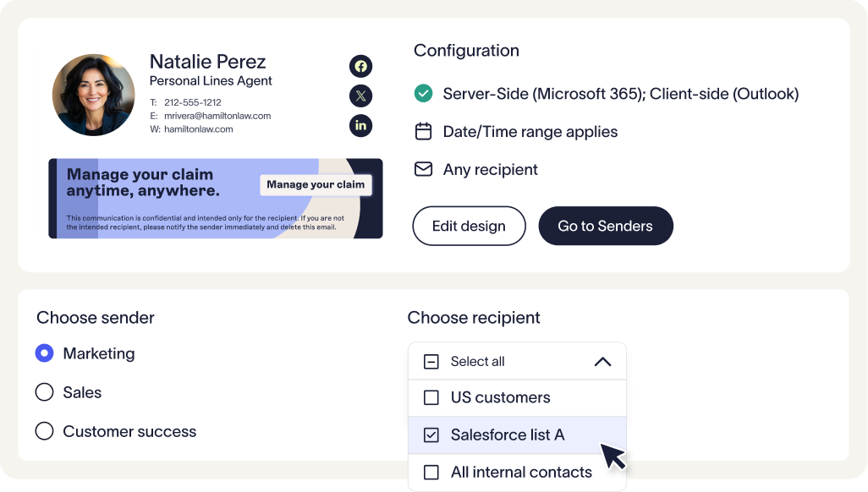Toggle the Select all checkbox
This screenshot has height=492, width=868.
(x=431, y=361)
